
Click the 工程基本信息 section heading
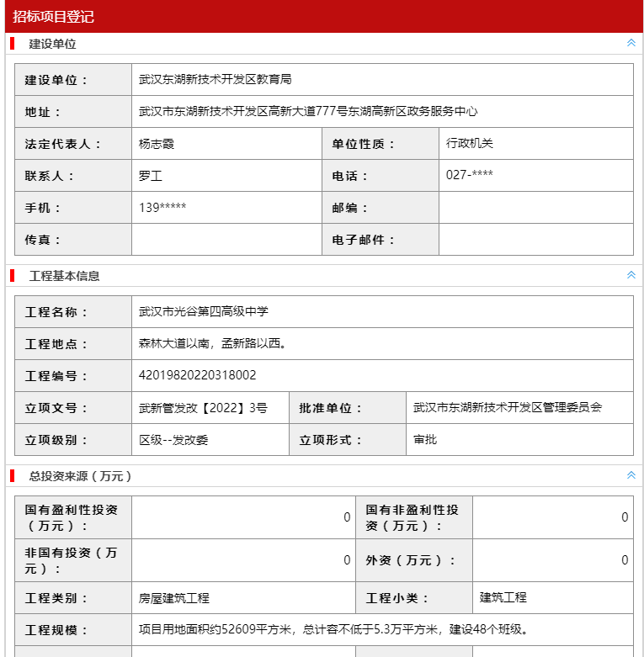click(64, 276)
